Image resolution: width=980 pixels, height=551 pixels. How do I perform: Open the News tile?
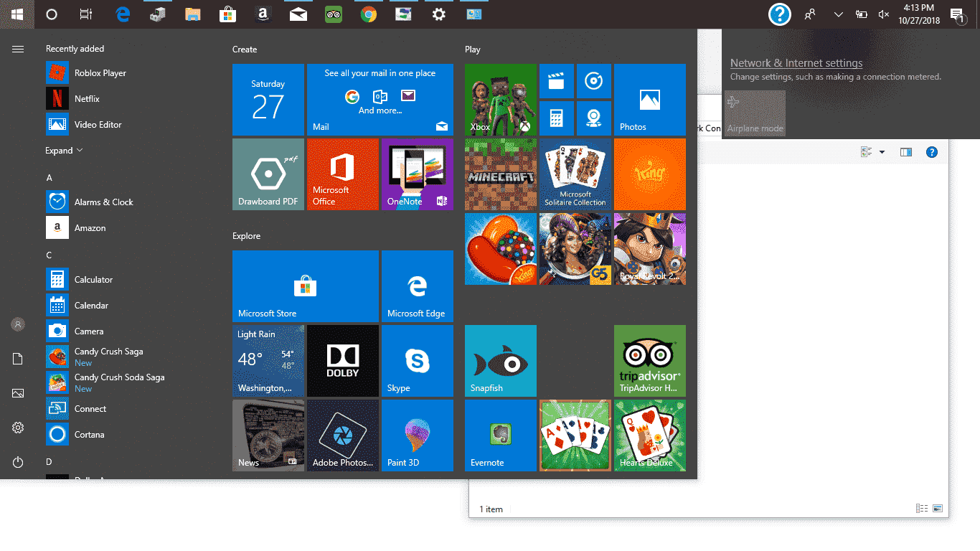click(x=268, y=435)
